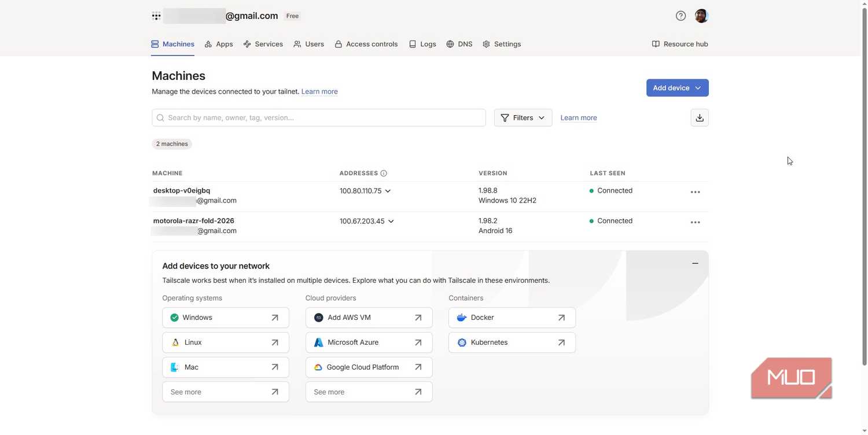
Task: Open the Settings tab
Action: tap(502, 44)
